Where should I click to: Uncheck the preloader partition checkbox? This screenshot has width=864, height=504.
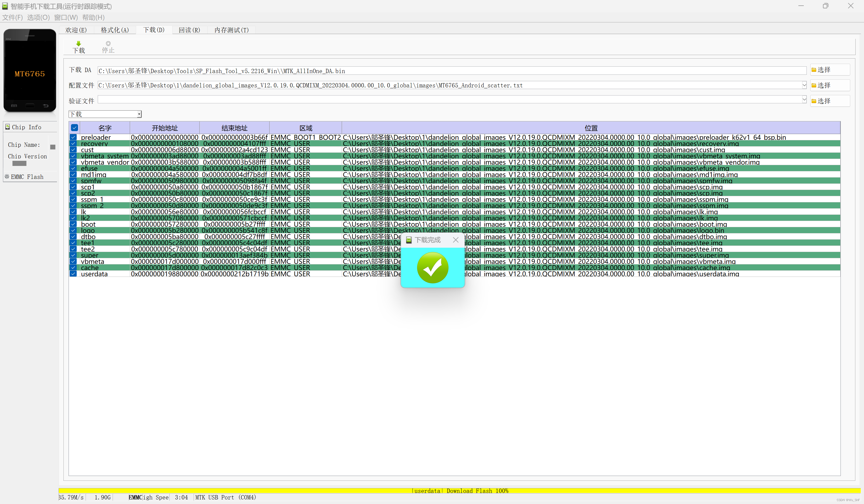click(x=73, y=137)
